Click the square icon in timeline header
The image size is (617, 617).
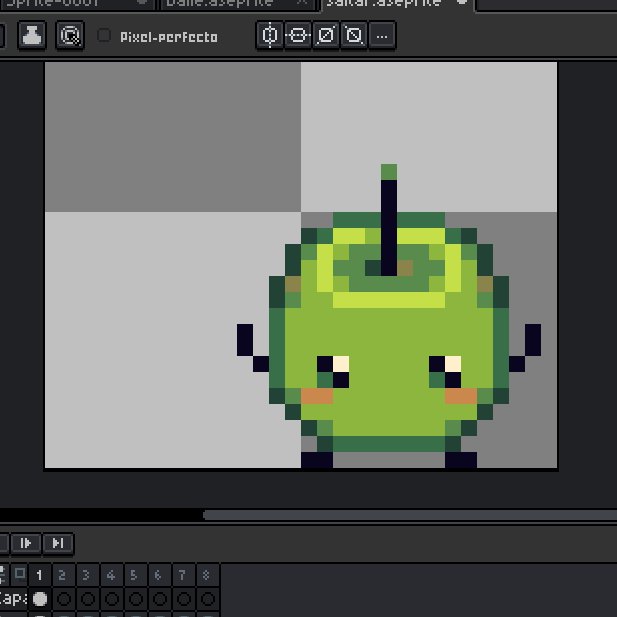(19, 574)
